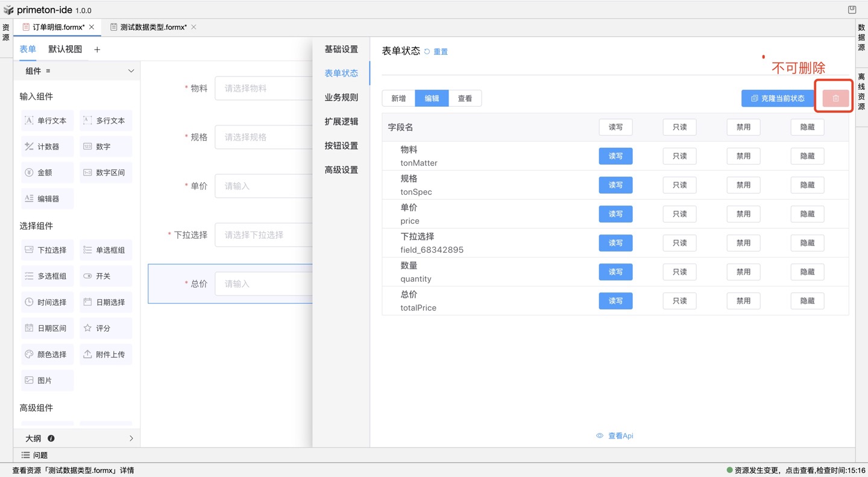This screenshot has width=868, height=477.
Task: Click the 总价 input field
Action: (x=263, y=283)
